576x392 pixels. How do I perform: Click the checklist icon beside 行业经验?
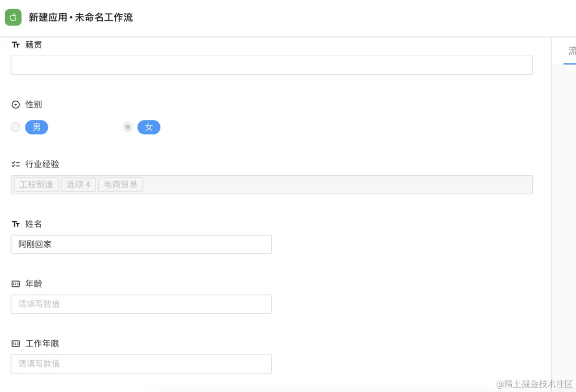[x=16, y=164]
